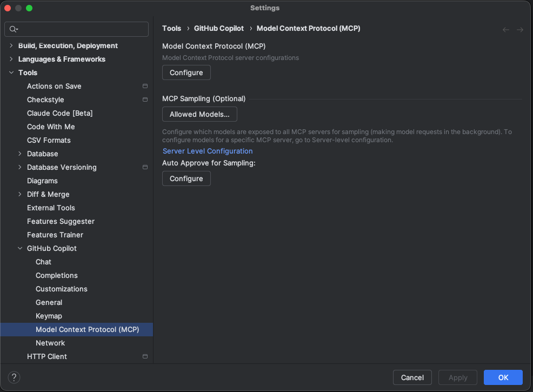Open General under GitHub Copilot
The width and height of the screenshot is (533, 392).
pyautogui.click(x=49, y=303)
